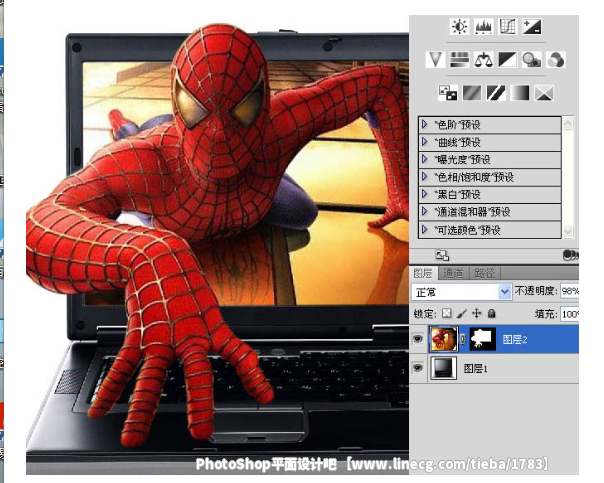Screen dimensions: 604x483
Task: Click the 填充 fill value field
Action: click(569, 314)
